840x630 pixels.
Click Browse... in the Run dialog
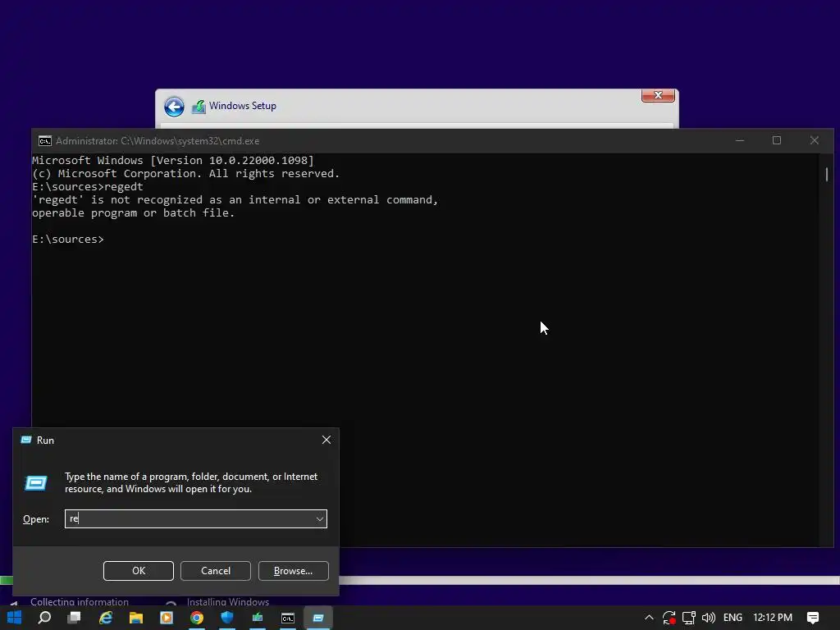coord(293,571)
